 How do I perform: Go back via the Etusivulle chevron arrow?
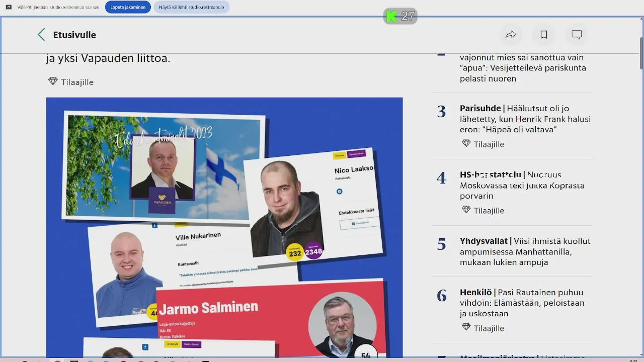click(41, 35)
